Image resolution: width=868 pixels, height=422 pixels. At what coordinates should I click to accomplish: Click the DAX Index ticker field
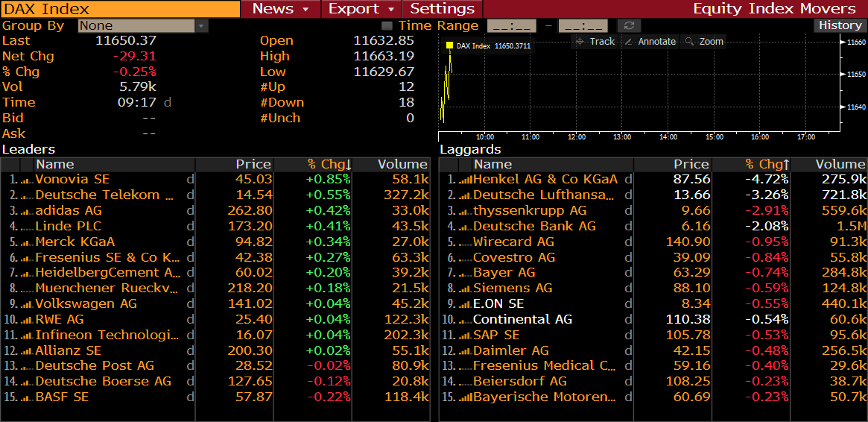click(120, 9)
